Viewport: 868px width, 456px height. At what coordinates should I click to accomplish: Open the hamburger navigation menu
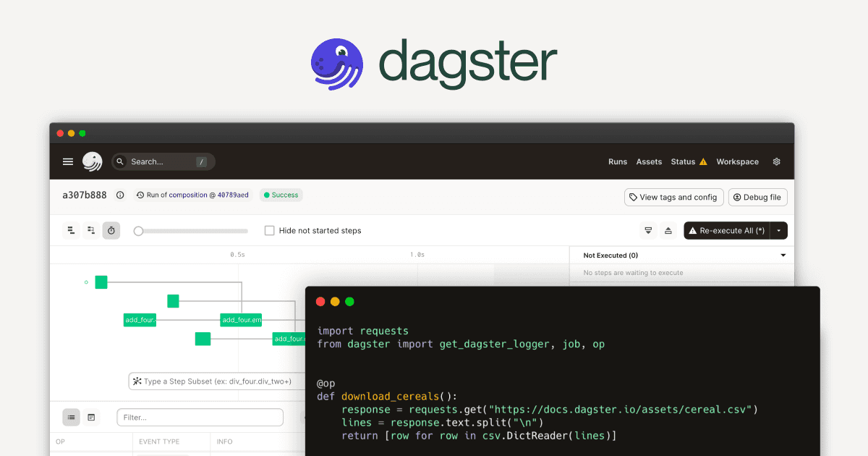tap(68, 162)
